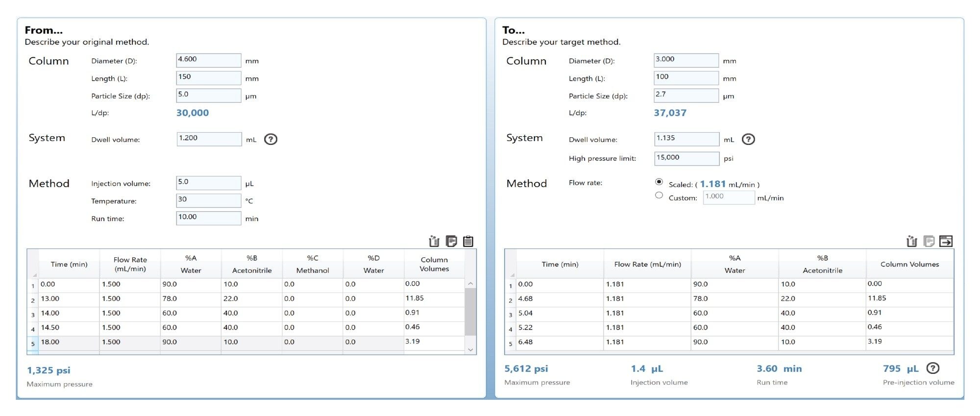Clear the original gradient table with the trash icon
The height and width of the screenshot is (416, 980).
tap(434, 241)
